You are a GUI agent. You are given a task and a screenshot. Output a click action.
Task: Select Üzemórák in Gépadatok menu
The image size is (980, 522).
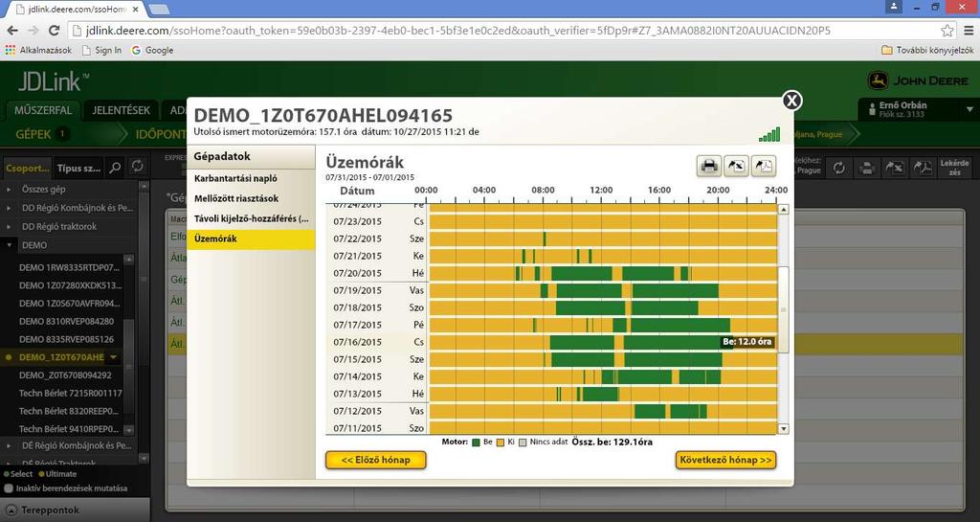(251, 238)
